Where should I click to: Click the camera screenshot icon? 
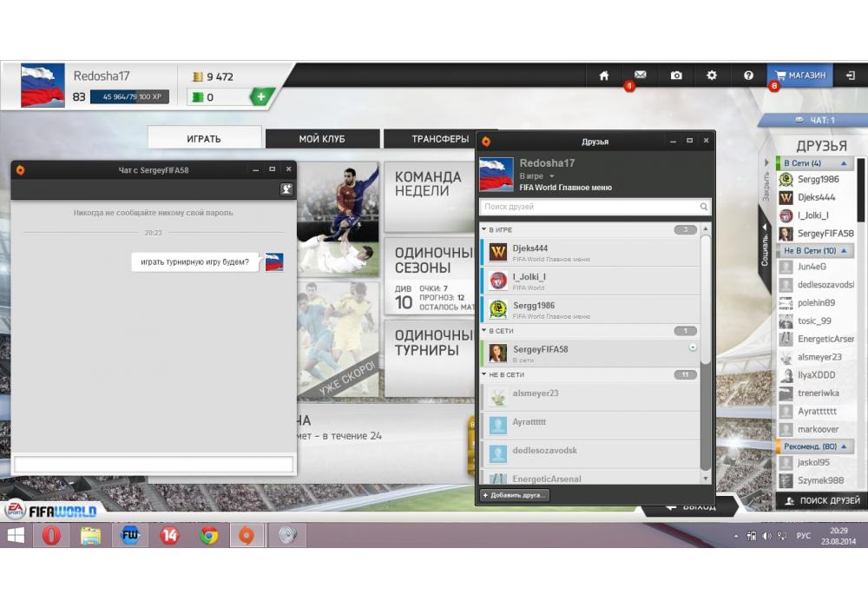coord(676,76)
